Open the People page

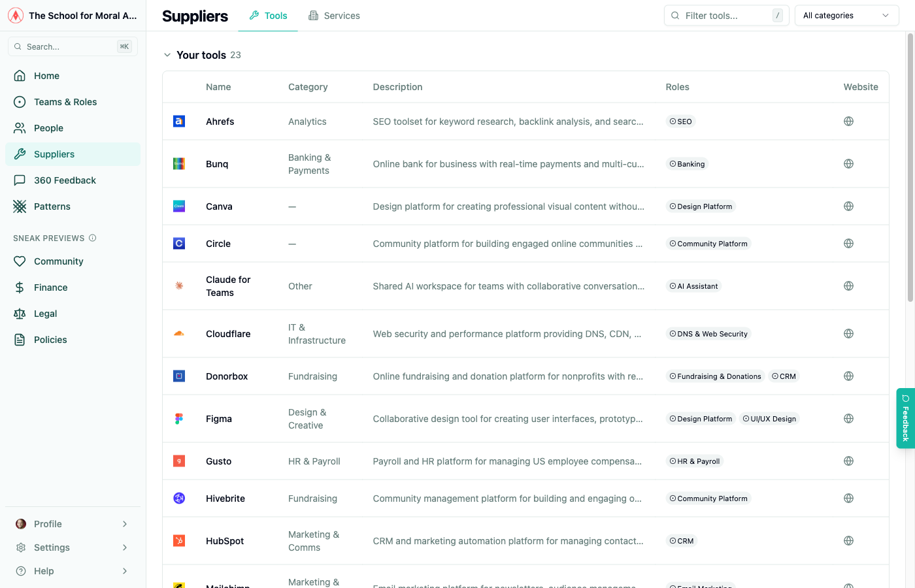(73, 128)
